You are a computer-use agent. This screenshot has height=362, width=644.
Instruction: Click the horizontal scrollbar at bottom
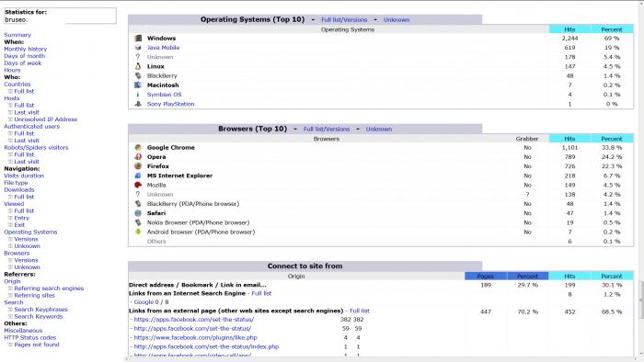point(380,359)
